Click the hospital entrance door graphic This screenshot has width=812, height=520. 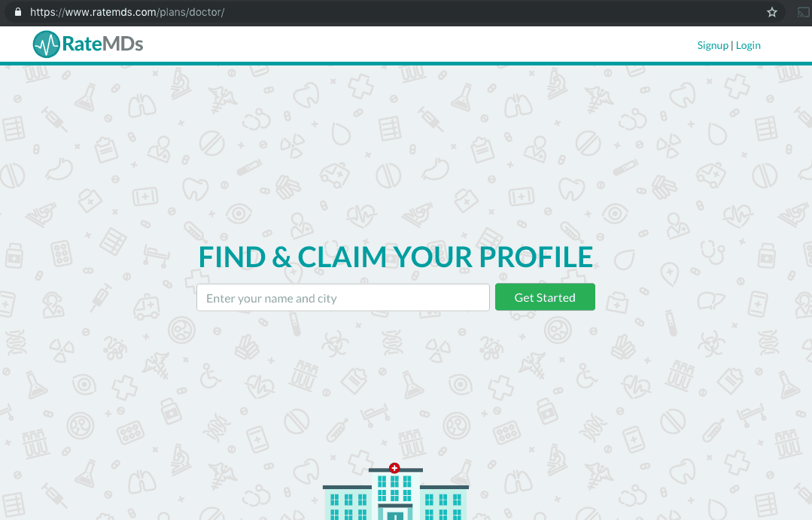(x=395, y=515)
